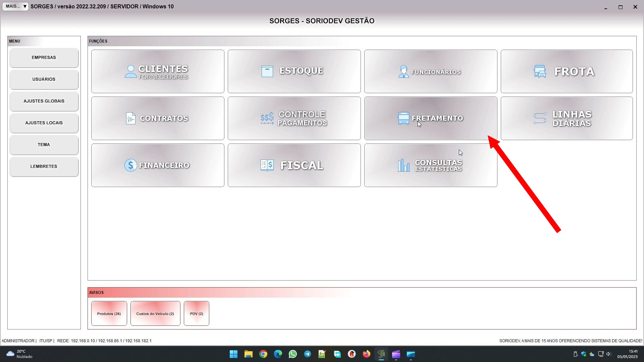Choose Tema in the side menu
Image resolution: width=644 pixels, height=362 pixels.
pos(44,145)
